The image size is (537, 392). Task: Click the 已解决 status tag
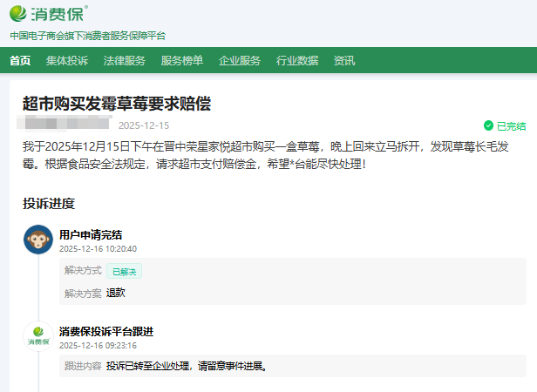pos(124,271)
